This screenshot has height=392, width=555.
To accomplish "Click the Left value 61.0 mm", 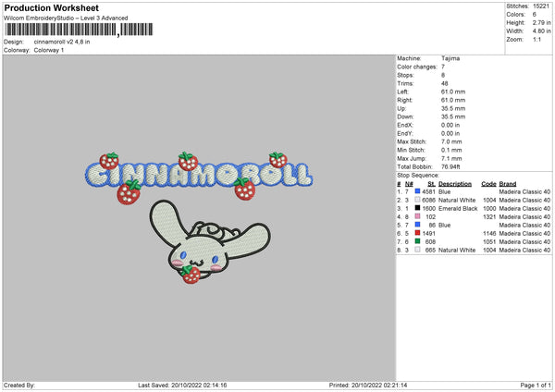I will pyautogui.click(x=453, y=92).
